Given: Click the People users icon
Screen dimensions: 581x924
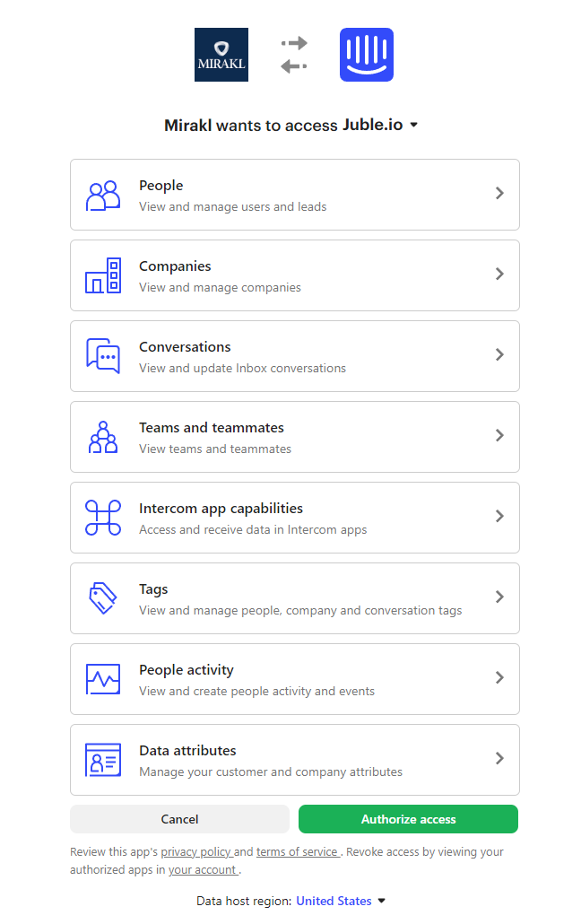Looking at the screenshot, I should tap(103, 195).
